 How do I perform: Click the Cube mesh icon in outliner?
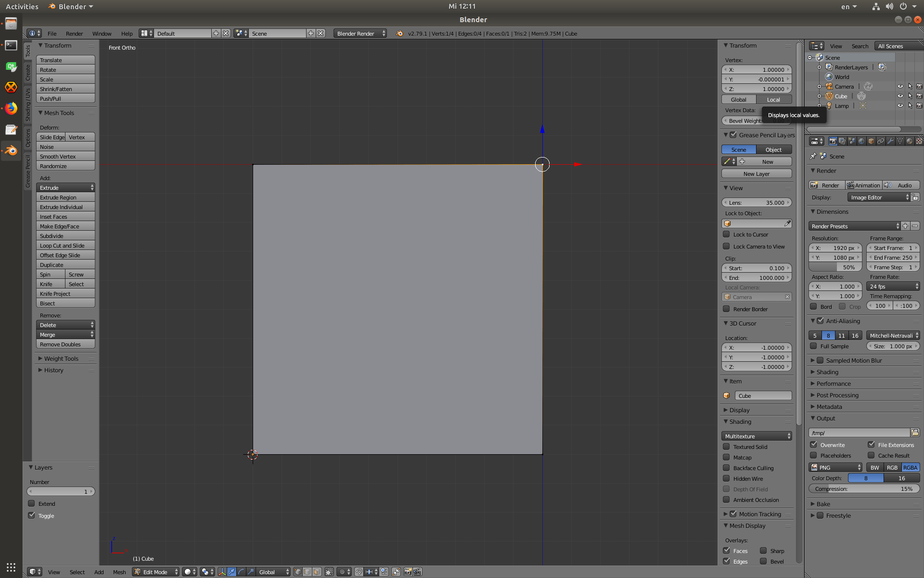[830, 96]
